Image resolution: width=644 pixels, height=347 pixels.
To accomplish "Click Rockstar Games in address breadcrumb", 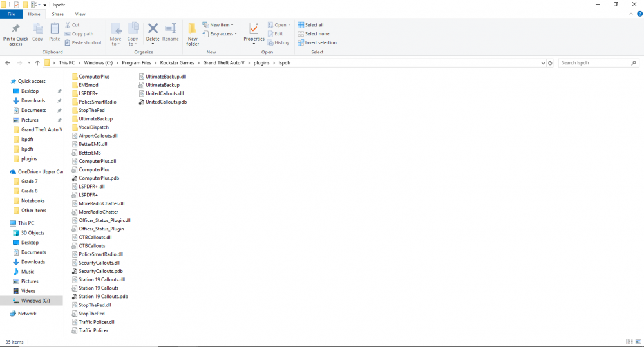I will tap(177, 63).
